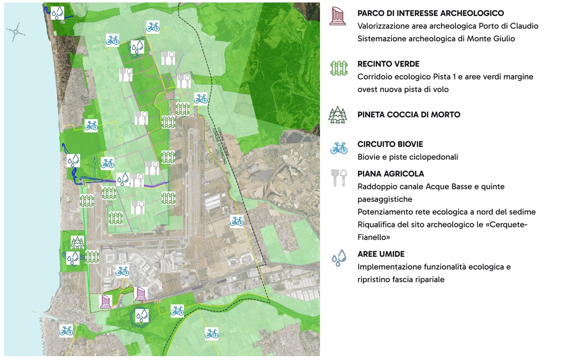This screenshot has height=364, width=588.
Task: Click the text Sistemazione archeologica di Monte Giulio
Action: pos(436,39)
